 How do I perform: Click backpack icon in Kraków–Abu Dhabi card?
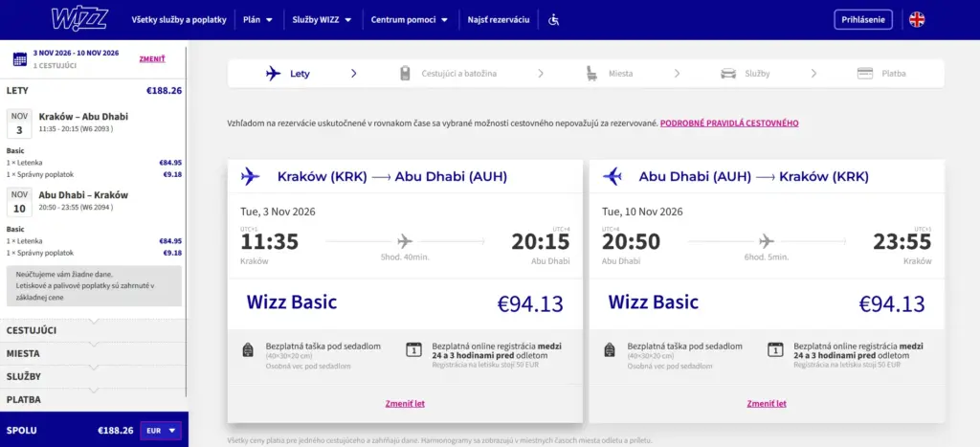248,350
